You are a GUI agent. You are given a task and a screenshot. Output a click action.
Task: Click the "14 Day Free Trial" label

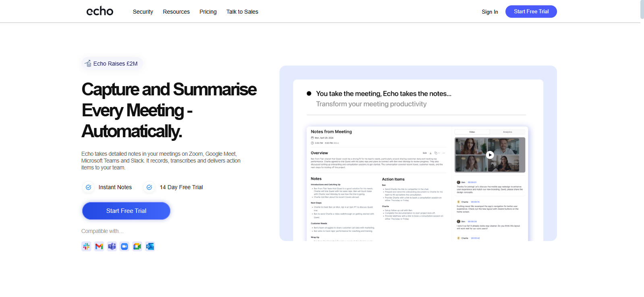coord(181,187)
